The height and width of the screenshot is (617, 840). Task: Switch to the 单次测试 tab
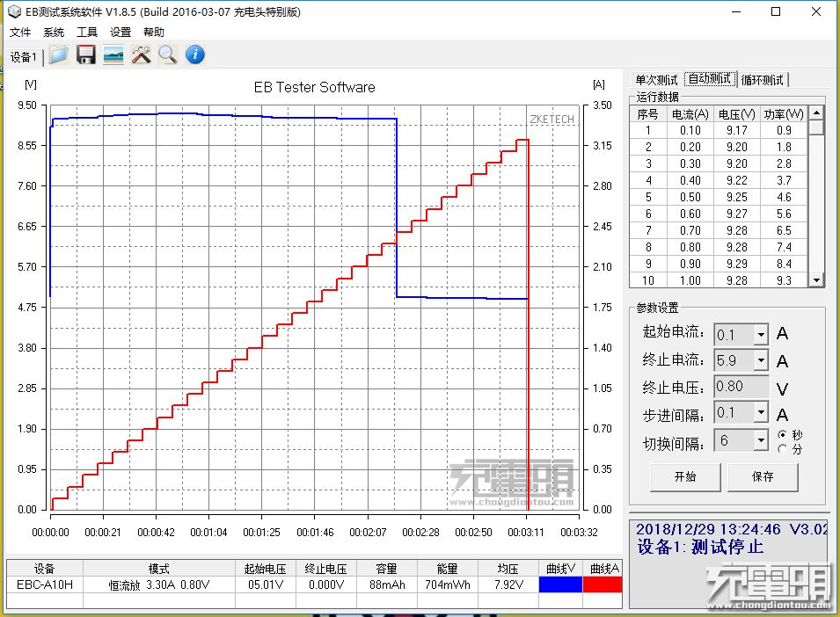tap(656, 80)
